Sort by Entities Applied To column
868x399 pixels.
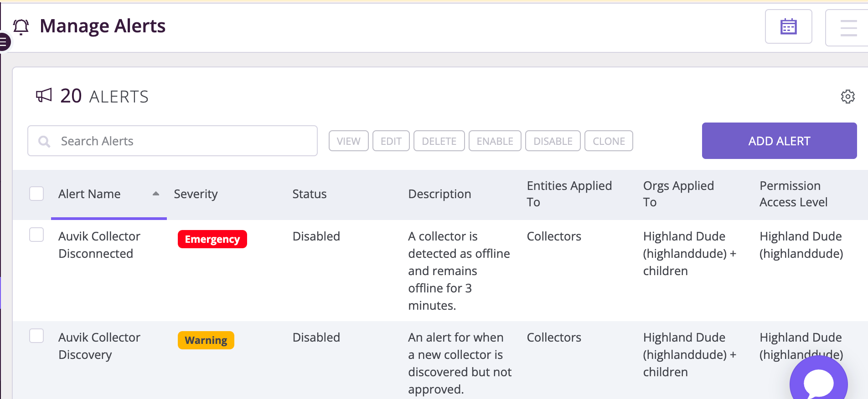569,194
